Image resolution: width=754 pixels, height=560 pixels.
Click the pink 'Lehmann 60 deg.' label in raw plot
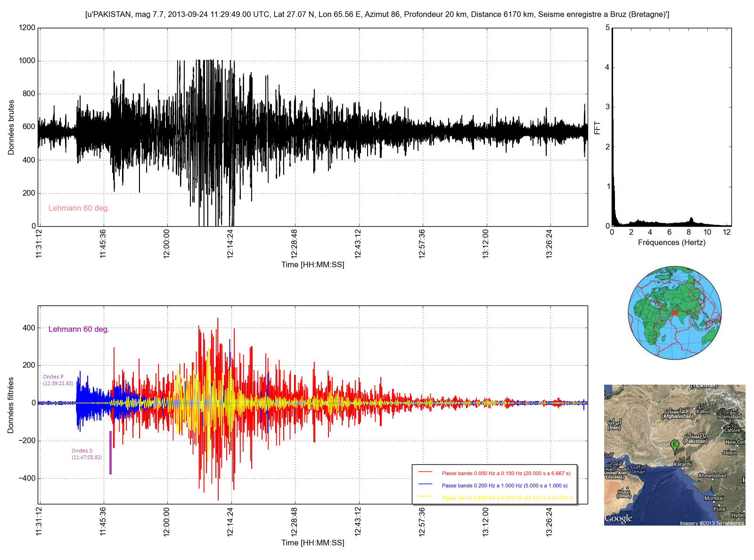point(79,208)
